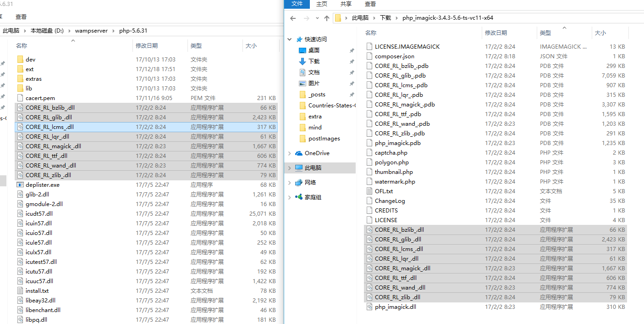Image resolution: width=644 pixels, height=324 pixels.
Task: Select CORE_RL_magick_.dll in left window
Action: [146, 146]
